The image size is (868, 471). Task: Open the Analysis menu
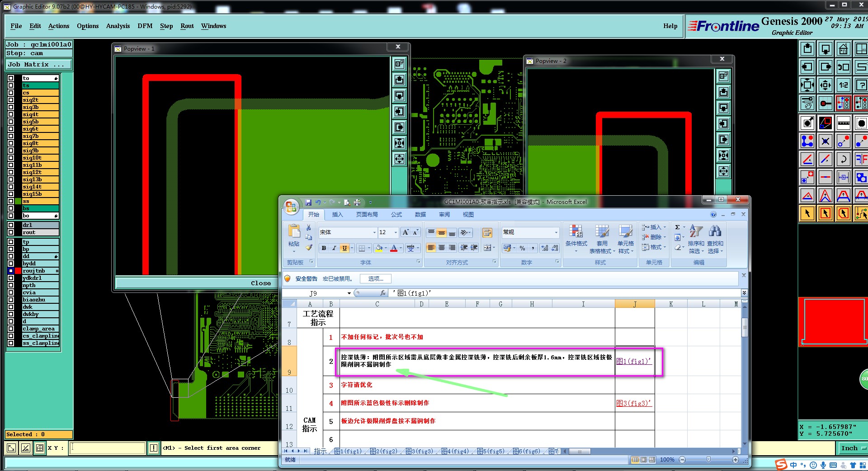(x=118, y=26)
